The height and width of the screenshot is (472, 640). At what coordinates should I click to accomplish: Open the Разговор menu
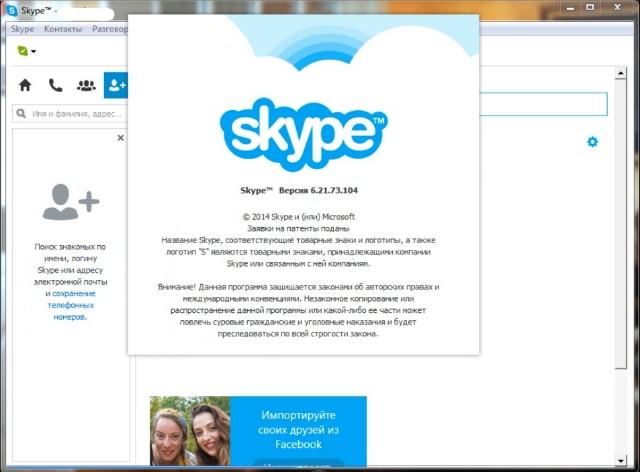coord(110,29)
